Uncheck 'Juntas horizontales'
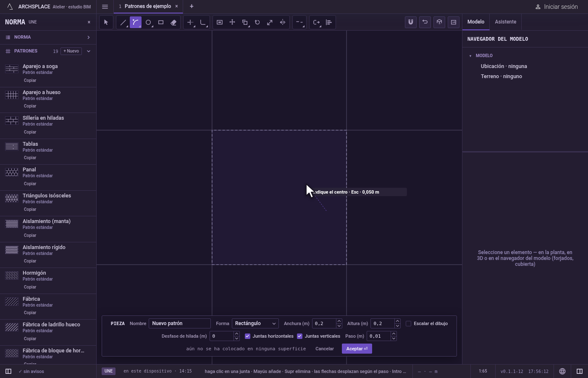 247,336
